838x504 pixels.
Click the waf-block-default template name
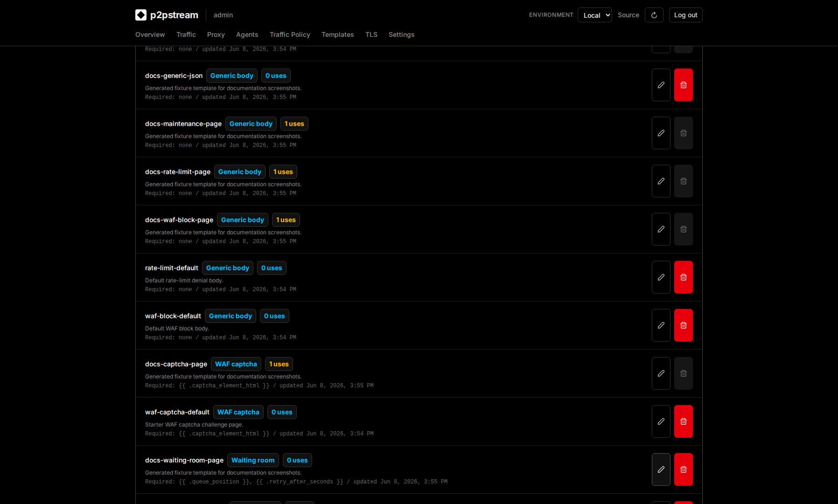[173, 316]
